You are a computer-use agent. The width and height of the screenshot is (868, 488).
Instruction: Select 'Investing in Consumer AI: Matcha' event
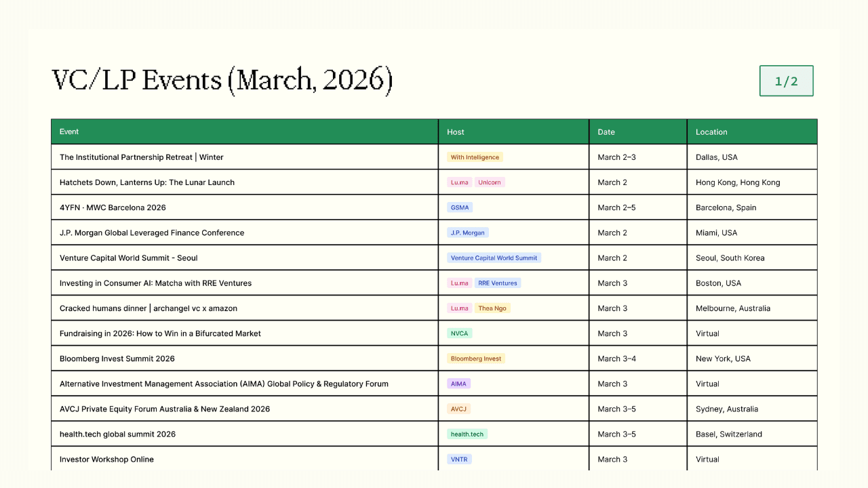[155, 283]
